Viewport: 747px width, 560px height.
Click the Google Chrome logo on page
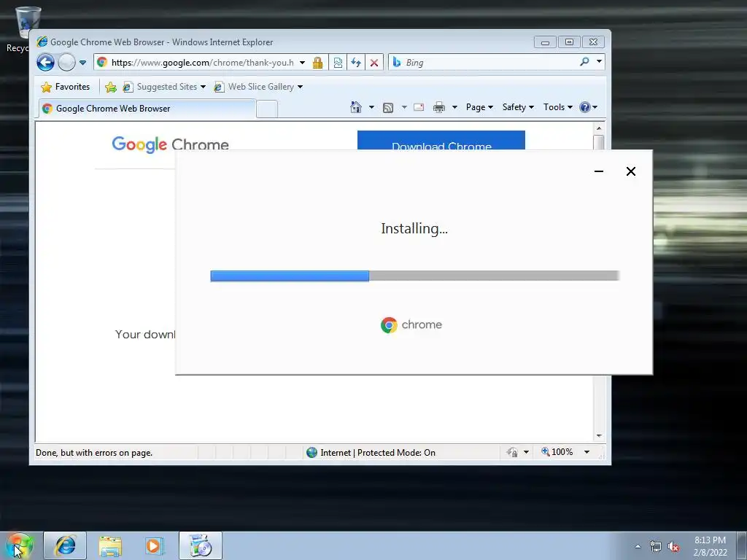[170, 144]
